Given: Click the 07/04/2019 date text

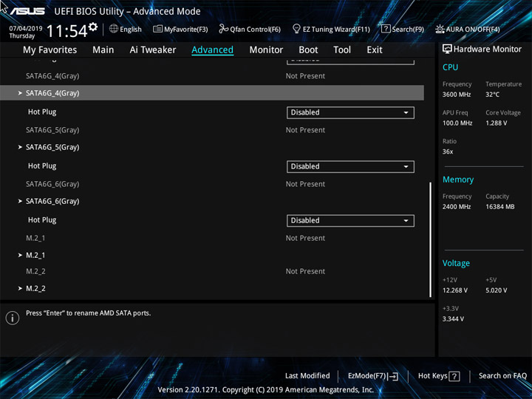Looking at the screenshot, I should click(25, 29).
